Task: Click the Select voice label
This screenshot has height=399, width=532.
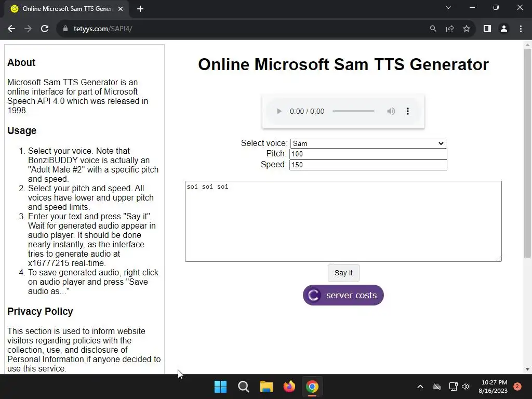Action: 264,143
